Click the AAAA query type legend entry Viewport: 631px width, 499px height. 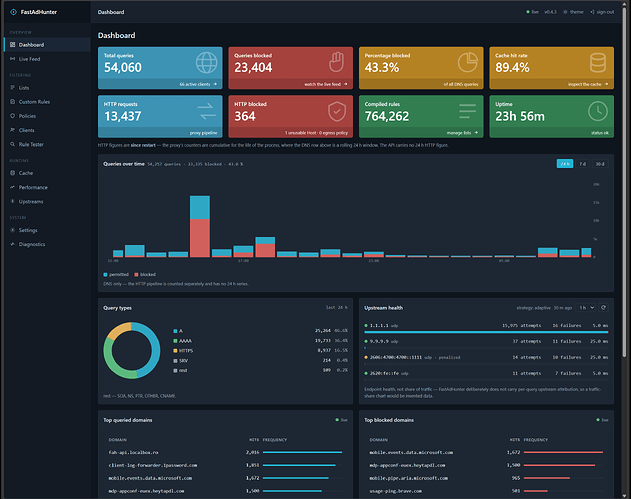(182, 341)
